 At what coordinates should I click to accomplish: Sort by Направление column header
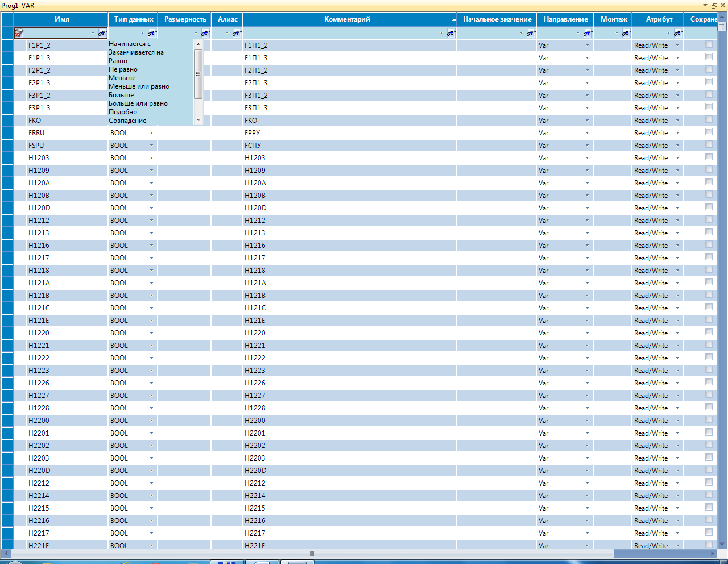[x=565, y=19]
